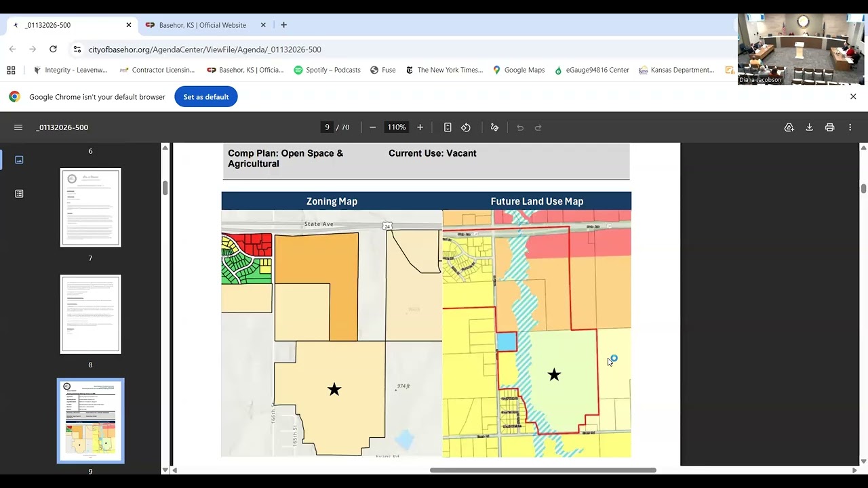The width and height of the screenshot is (868, 488).
Task: Open the PDF sidebar menu hamburger icon
Action: [18, 127]
